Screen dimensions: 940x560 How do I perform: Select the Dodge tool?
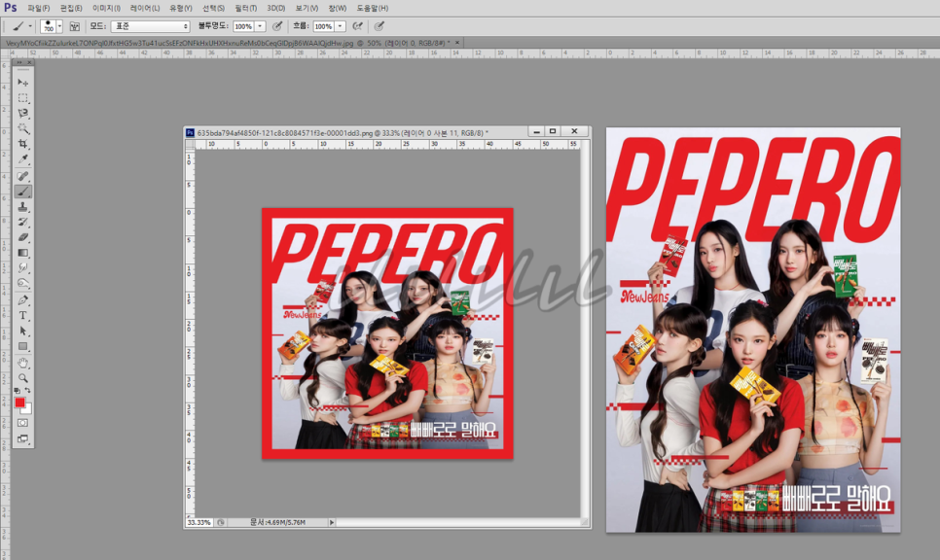pyautogui.click(x=22, y=283)
